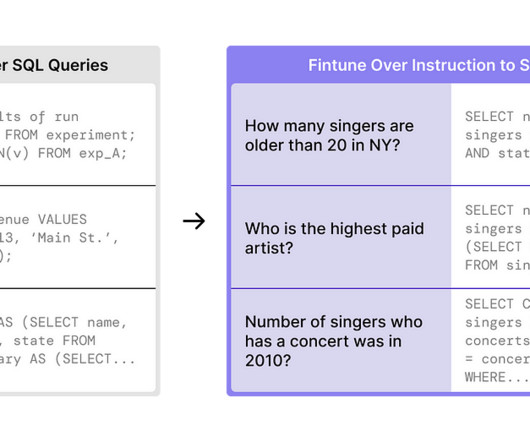Click the 'WHERE...' SQL line
This screenshot has width=530, height=442.
click(498, 377)
